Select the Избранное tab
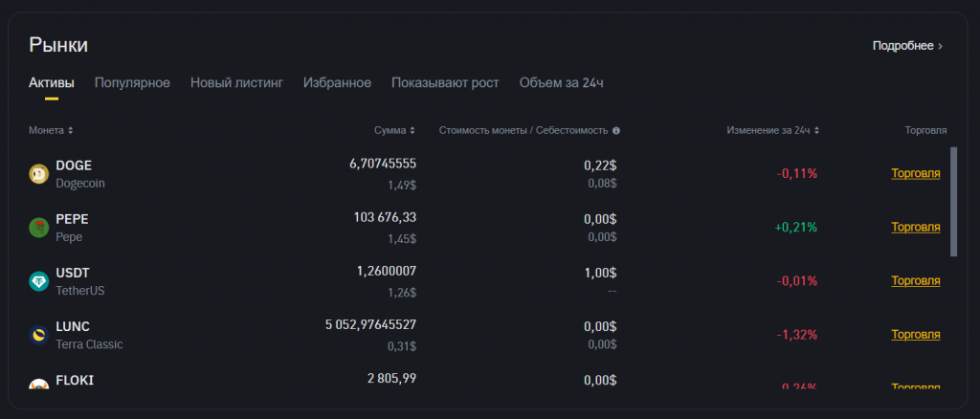Screen dimensions: 980x419 (337, 82)
